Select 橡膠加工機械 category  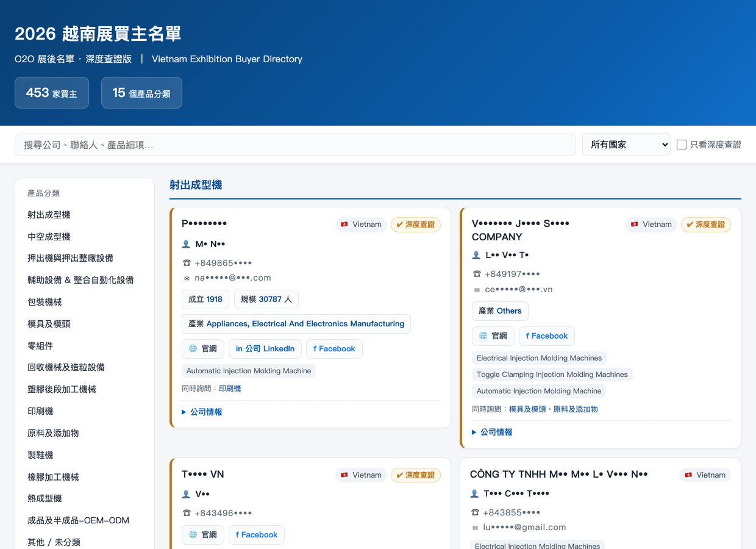pos(53,477)
